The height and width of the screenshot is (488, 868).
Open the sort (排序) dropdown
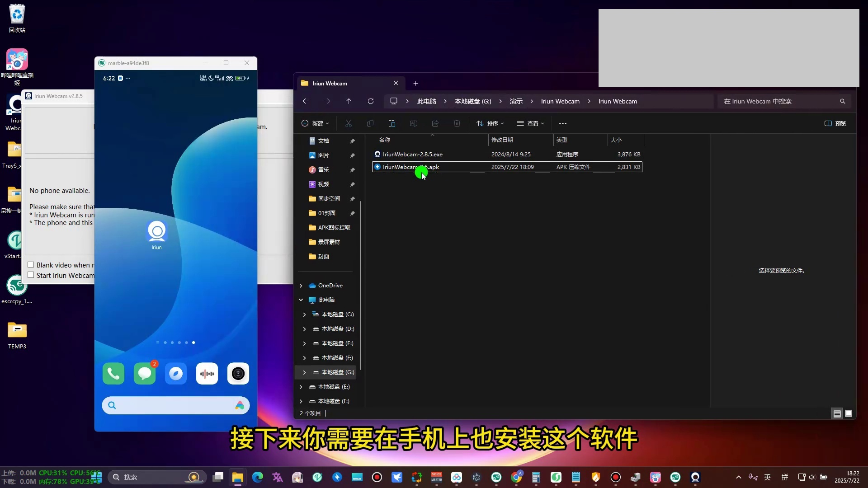(x=490, y=123)
